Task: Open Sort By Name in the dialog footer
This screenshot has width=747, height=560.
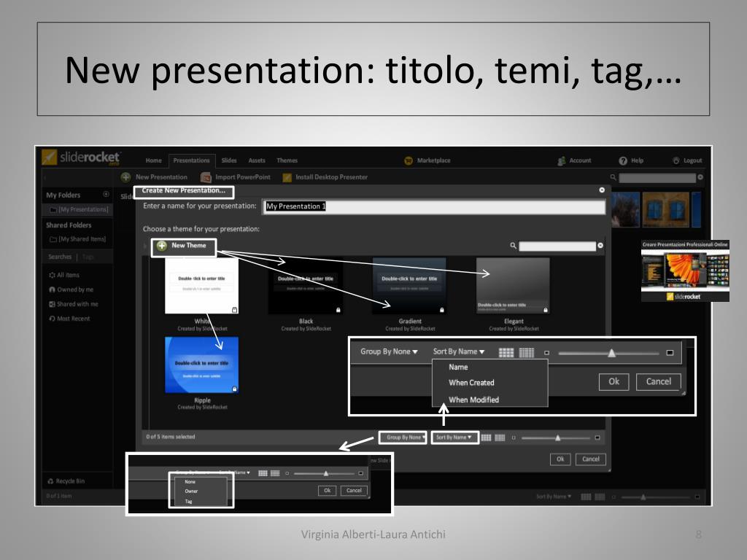Action: coord(454,437)
